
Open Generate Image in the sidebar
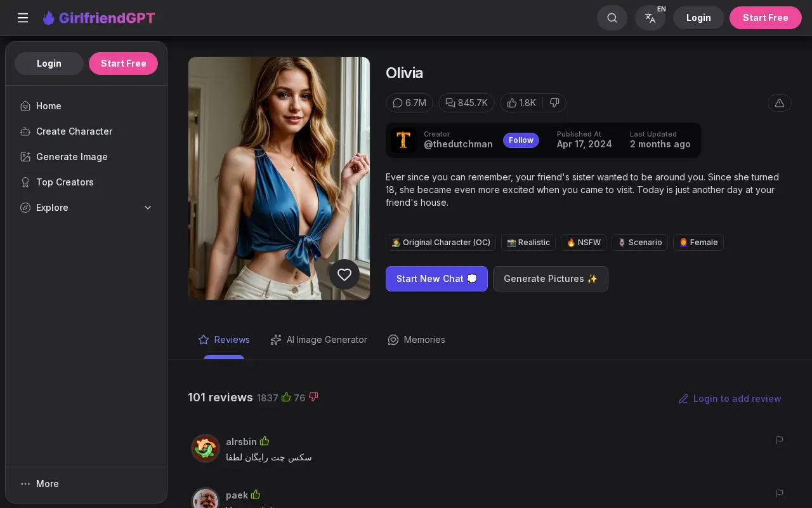[86, 157]
